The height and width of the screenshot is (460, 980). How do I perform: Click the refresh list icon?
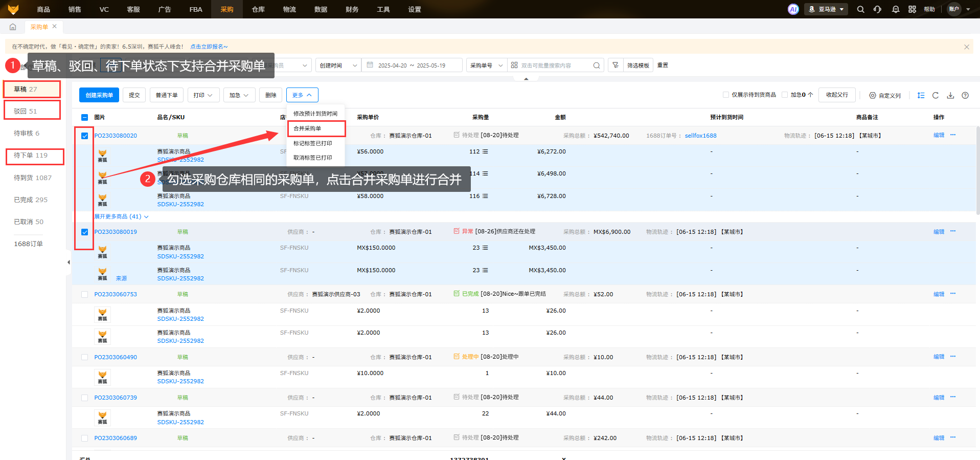[935, 95]
